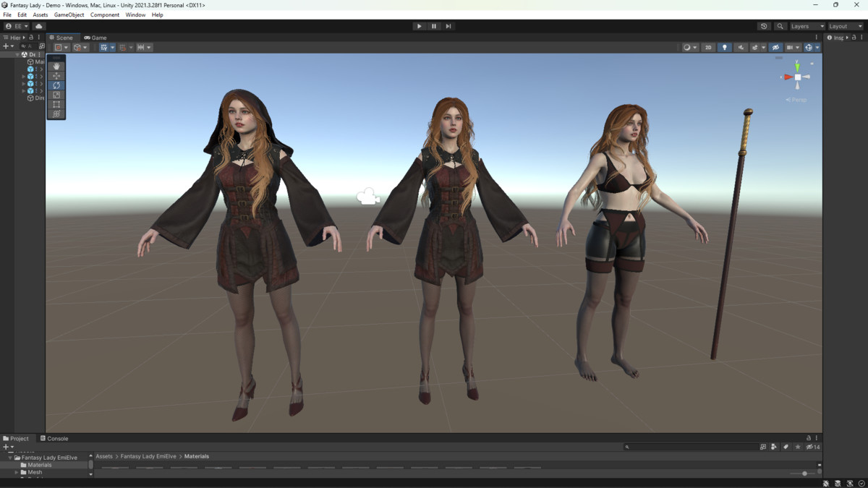Click the Play button
868x488 pixels.
pos(419,26)
